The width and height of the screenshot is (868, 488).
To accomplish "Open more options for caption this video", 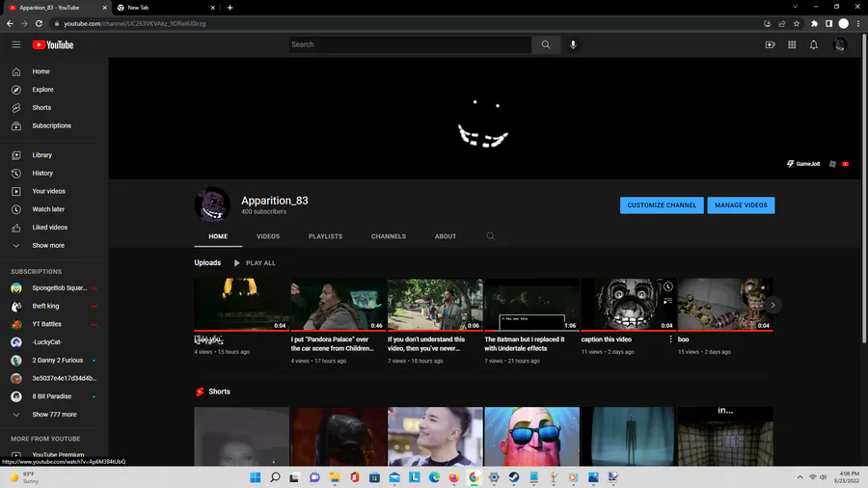I will click(x=670, y=339).
